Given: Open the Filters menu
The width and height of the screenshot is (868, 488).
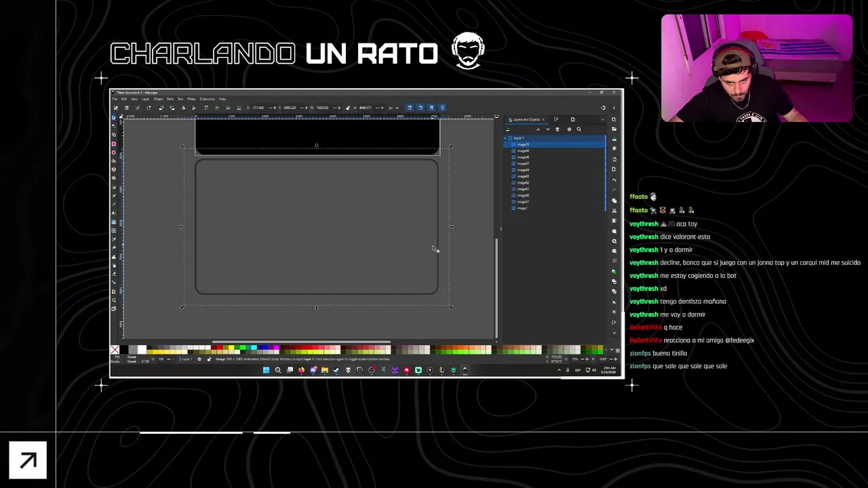Looking at the screenshot, I should click(191, 99).
